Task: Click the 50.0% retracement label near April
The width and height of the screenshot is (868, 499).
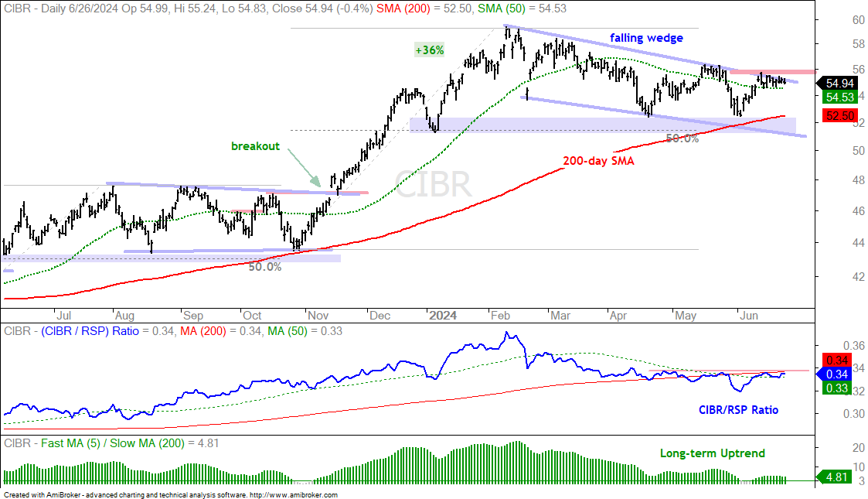Action: pos(682,138)
